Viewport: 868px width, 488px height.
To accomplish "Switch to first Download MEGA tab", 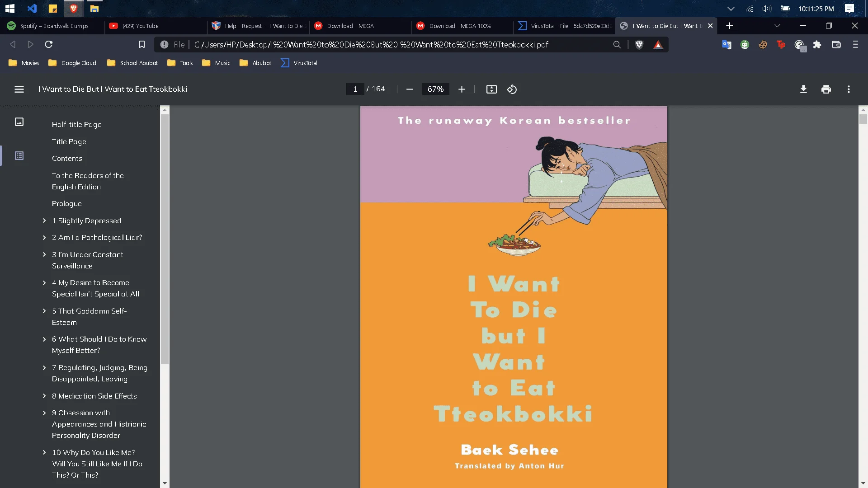I will (x=360, y=26).
